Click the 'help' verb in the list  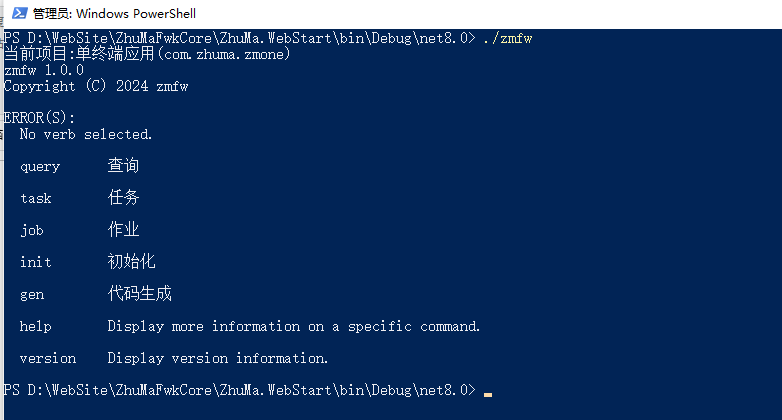[x=36, y=326]
